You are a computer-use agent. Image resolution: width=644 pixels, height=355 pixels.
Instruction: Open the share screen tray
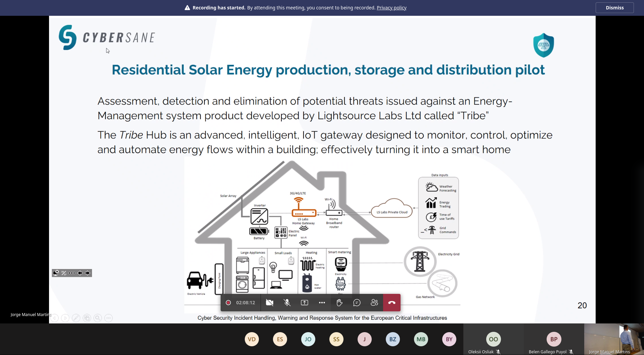tap(305, 303)
